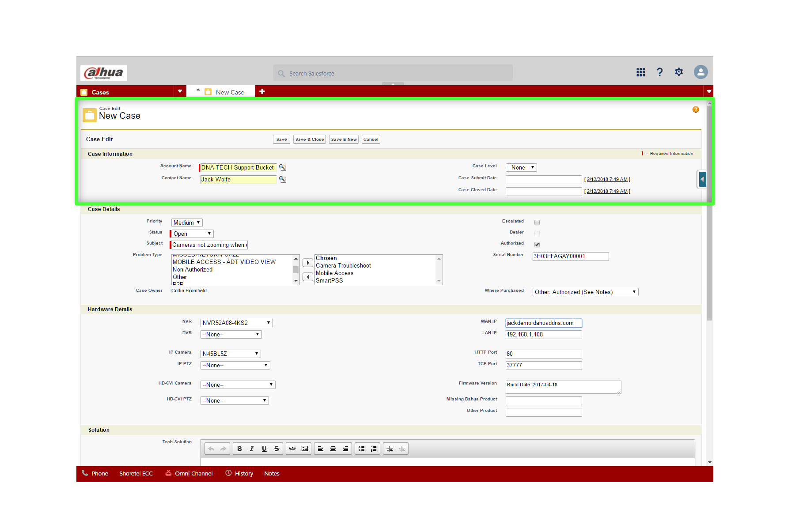This screenshot has width=795, height=532.
Task: Open the NVR model dropdown
Action: (x=237, y=323)
